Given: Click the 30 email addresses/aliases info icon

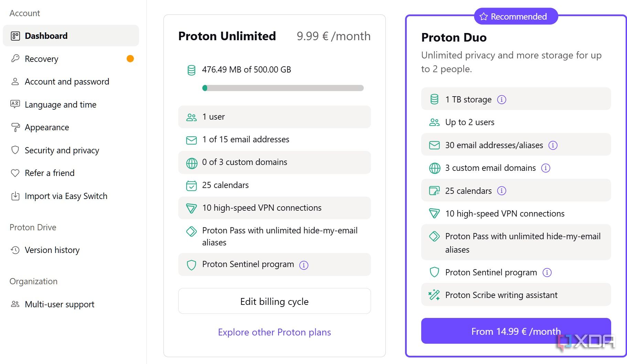Looking at the screenshot, I should [553, 145].
